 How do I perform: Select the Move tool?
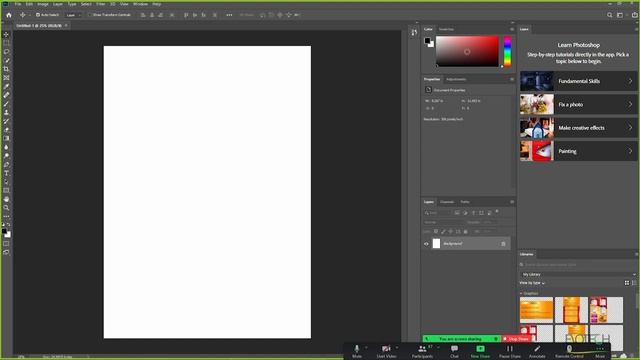pyautogui.click(x=6, y=34)
